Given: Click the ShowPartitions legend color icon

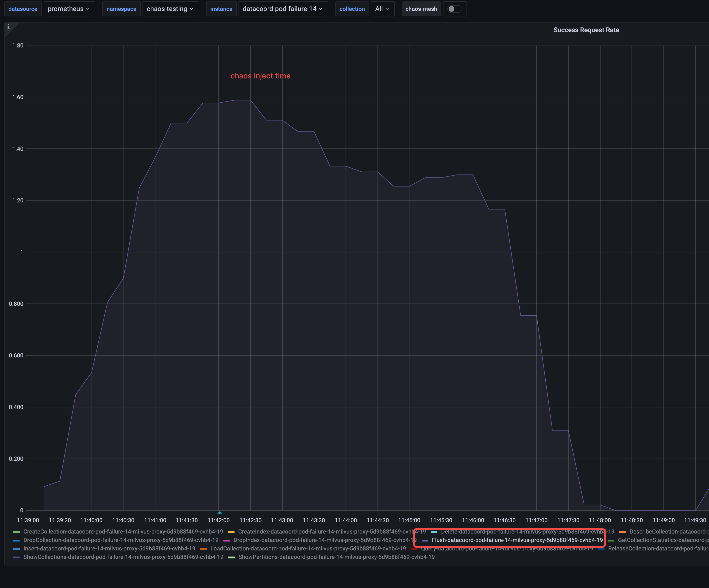Looking at the screenshot, I should tap(231, 557).
